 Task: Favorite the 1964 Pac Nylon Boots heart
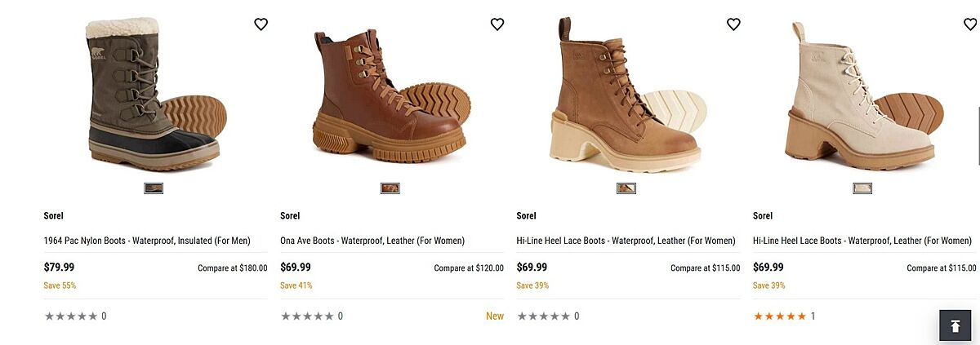pyautogui.click(x=261, y=24)
